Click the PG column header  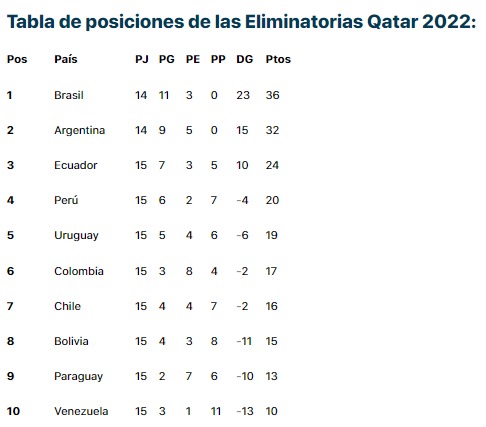pyautogui.click(x=166, y=59)
